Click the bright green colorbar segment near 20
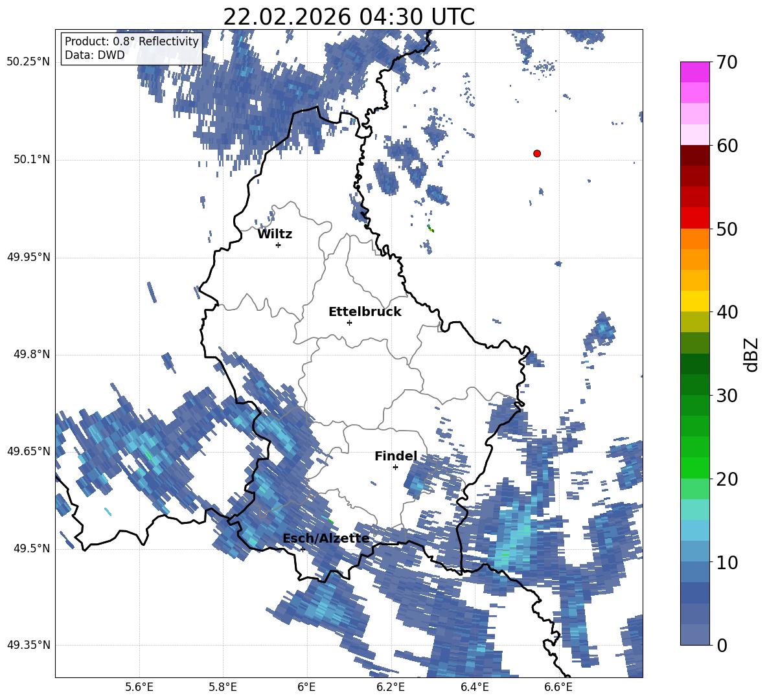The width and height of the screenshot is (767, 700). 694,468
